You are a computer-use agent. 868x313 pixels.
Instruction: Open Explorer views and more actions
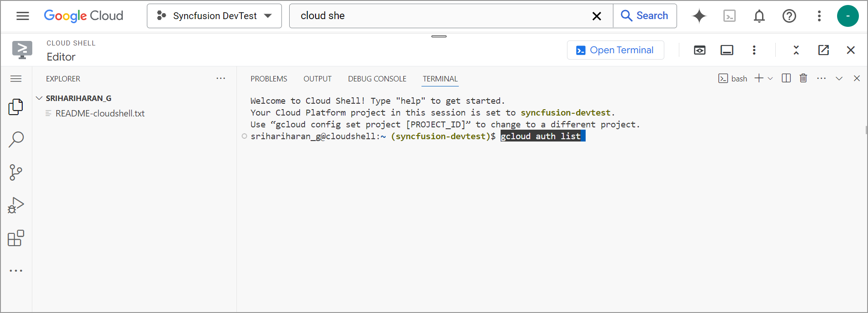[221, 79]
